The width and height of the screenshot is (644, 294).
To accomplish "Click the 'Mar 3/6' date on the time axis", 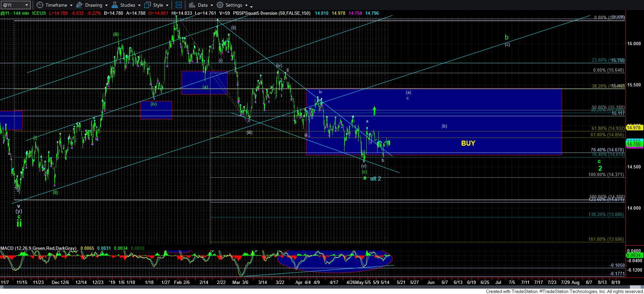I will [240, 282].
